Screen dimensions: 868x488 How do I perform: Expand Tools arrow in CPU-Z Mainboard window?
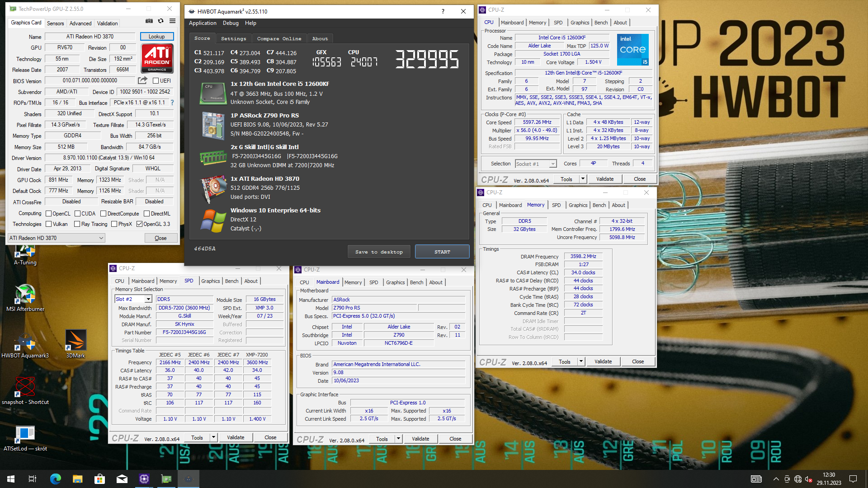pos(398,439)
